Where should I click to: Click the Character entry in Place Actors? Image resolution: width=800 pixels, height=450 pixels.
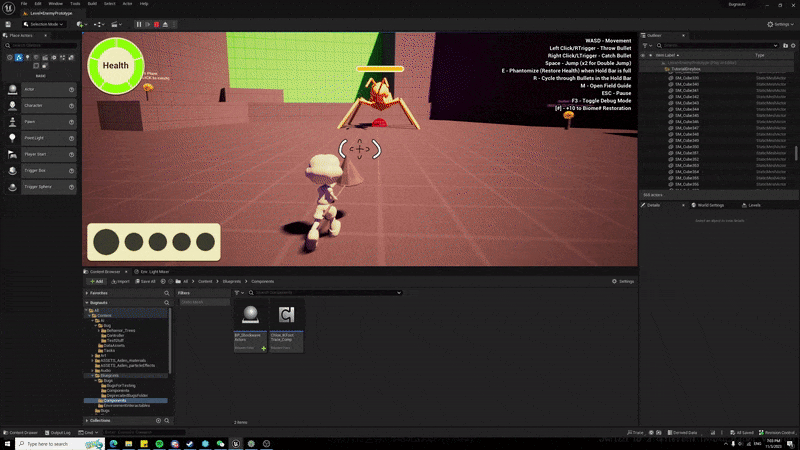[41, 106]
